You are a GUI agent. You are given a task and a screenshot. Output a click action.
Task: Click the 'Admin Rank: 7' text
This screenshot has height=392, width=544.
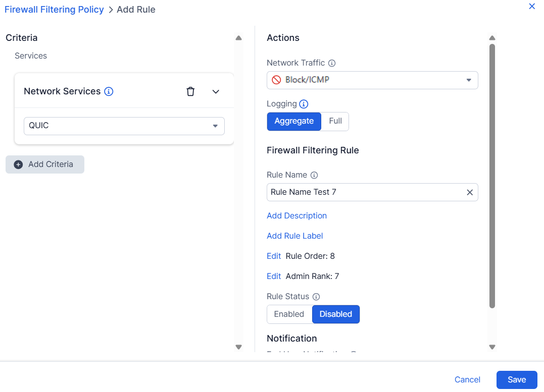click(x=312, y=276)
